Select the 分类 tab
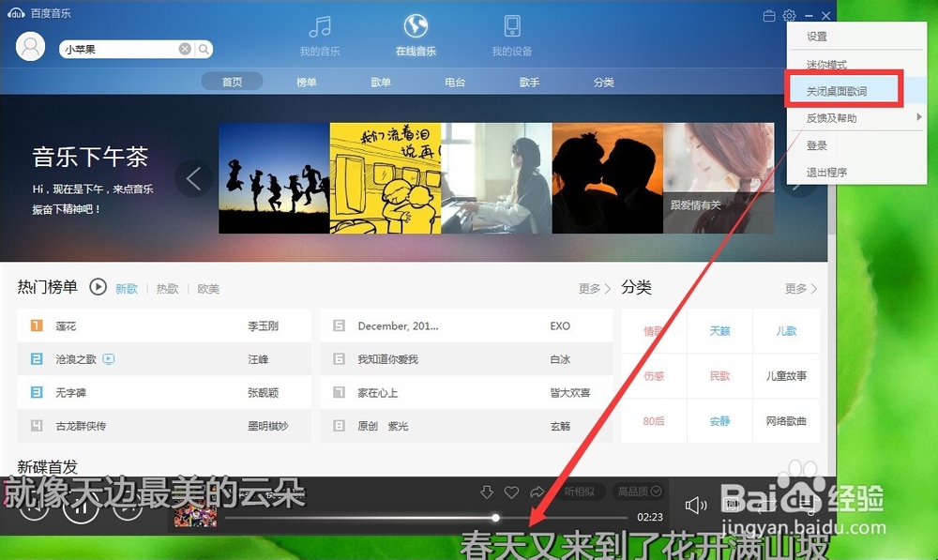Viewport: 938px width, 560px height. pyautogui.click(x=603, y=82)
